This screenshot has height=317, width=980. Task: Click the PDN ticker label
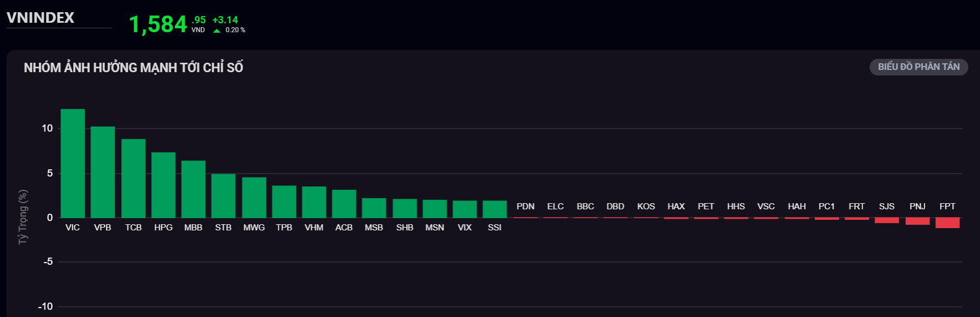tap(525, 207)
